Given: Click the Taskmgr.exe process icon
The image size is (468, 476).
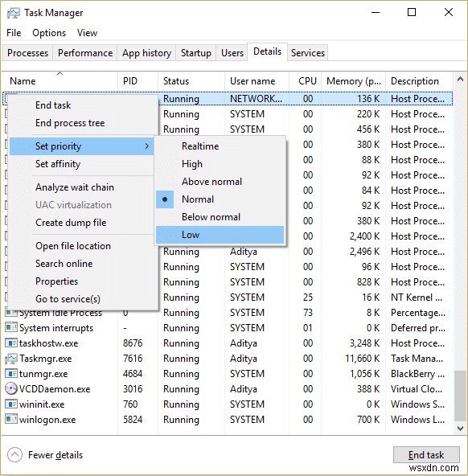Looking at the screenshot, I should [11, 359].
